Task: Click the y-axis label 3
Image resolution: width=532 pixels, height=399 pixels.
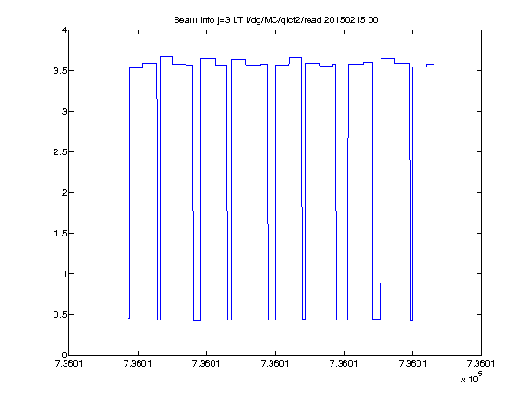Action: (64, 112)
